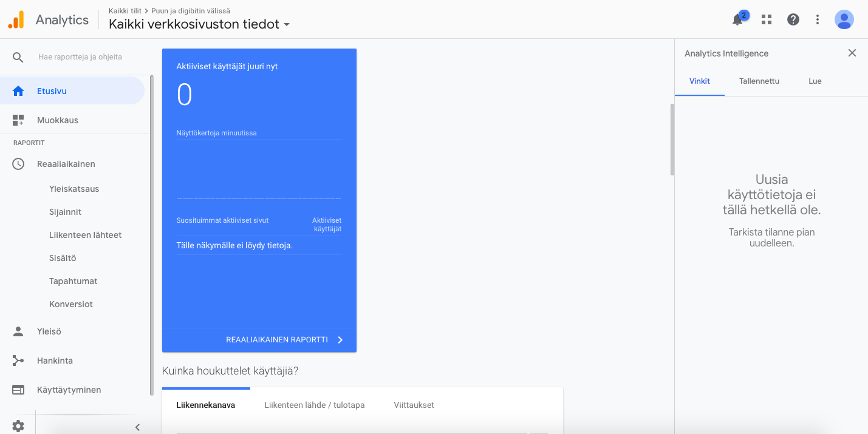Open the REAALIAIKAINEN RAPORTTI link

click(284, 340)
